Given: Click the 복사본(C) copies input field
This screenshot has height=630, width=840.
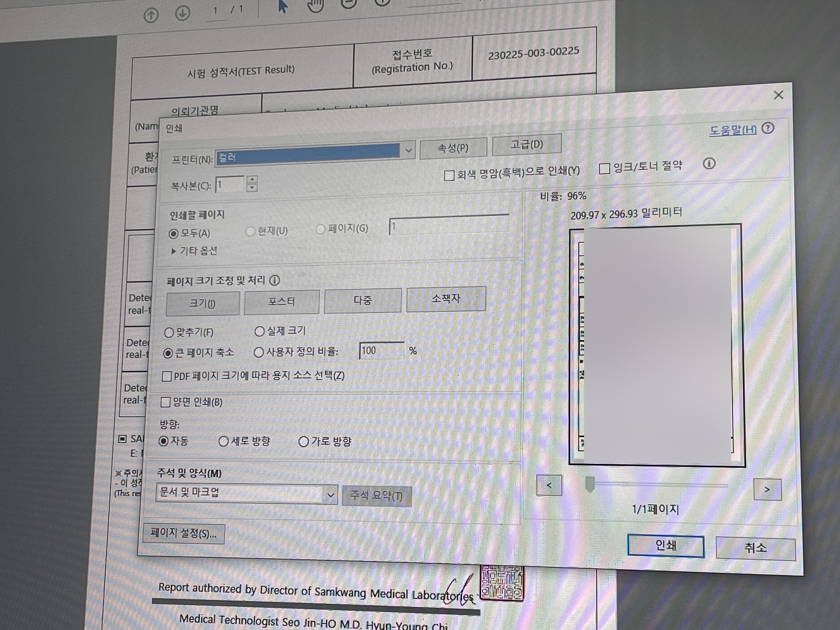Looking at the screenshot, I should coord(230,184).
